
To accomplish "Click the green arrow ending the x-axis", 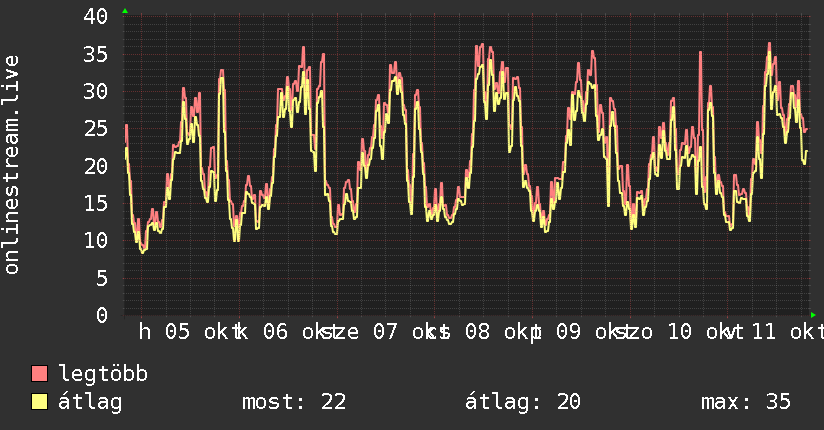I will 813,315.
